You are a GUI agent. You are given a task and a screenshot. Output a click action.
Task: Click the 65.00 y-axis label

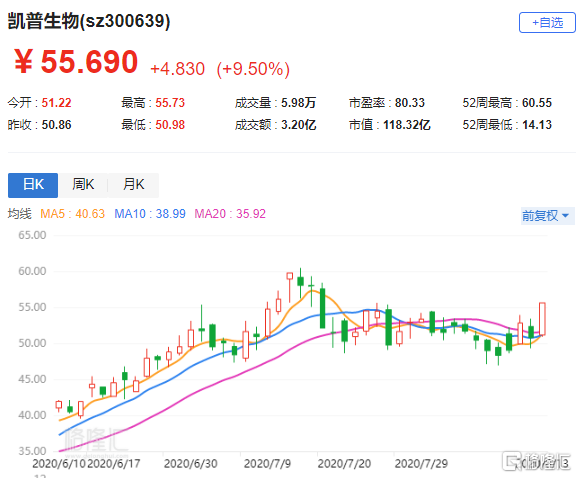pos(32,235)
